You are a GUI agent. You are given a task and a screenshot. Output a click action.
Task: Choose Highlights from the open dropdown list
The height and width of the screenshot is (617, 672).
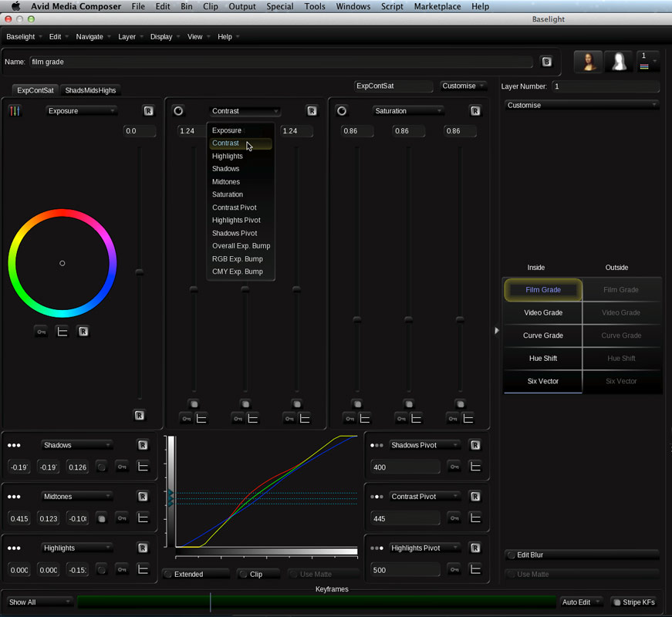click(x=228, y=156)
